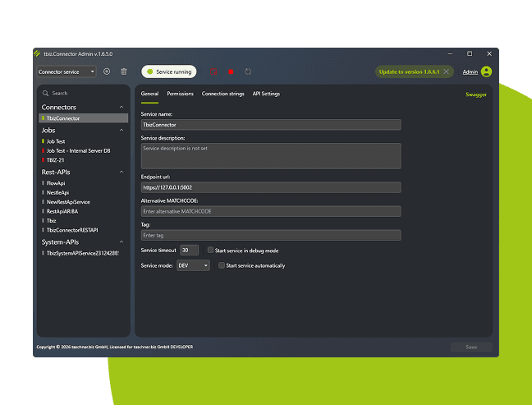Dismiss the update notification X
This screenshot has height=405, width=532.
[447, 71]
